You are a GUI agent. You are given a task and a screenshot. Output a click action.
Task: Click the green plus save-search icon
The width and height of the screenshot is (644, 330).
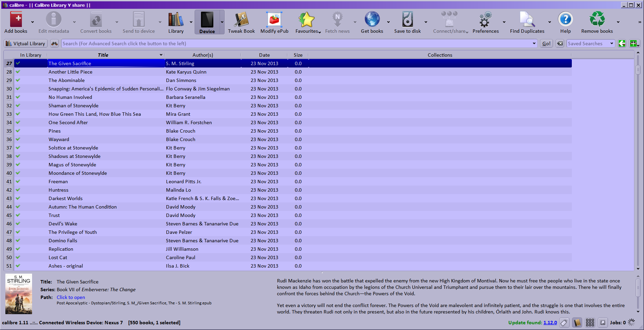tap(634, 44)
